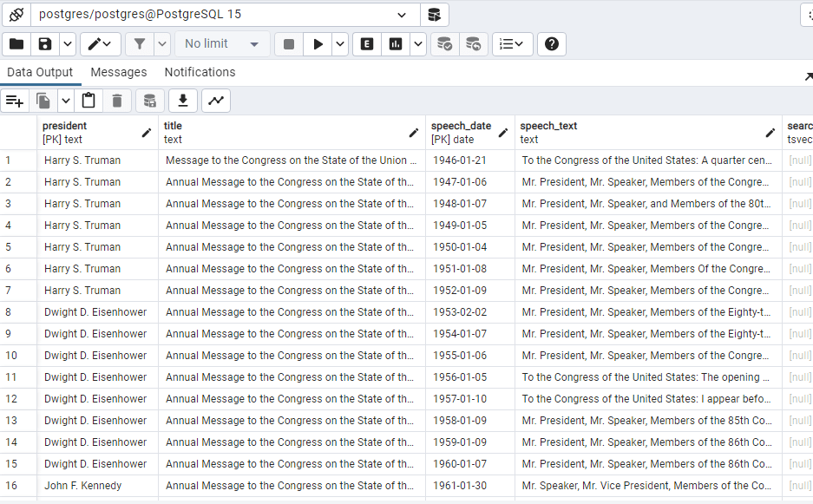
Task: Edit the speech_date column header pencil
Action: [503, 133]
